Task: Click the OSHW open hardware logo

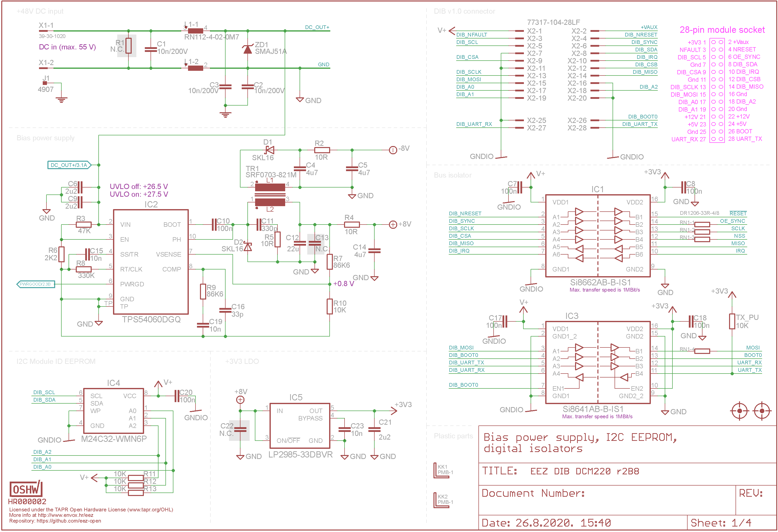Action: (26, 489)
